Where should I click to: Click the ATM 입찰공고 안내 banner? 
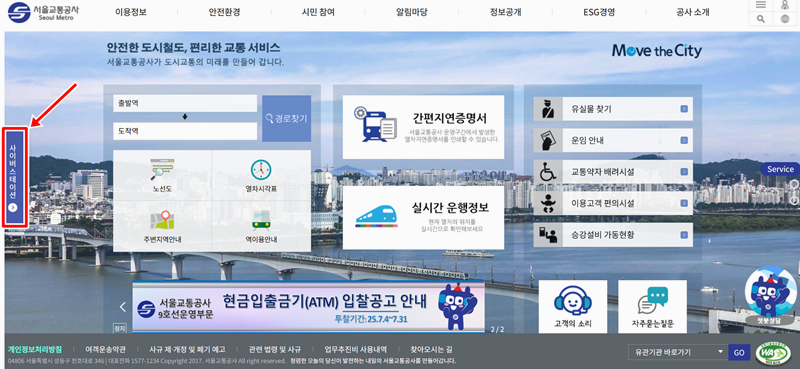click(x=308, y=306)
